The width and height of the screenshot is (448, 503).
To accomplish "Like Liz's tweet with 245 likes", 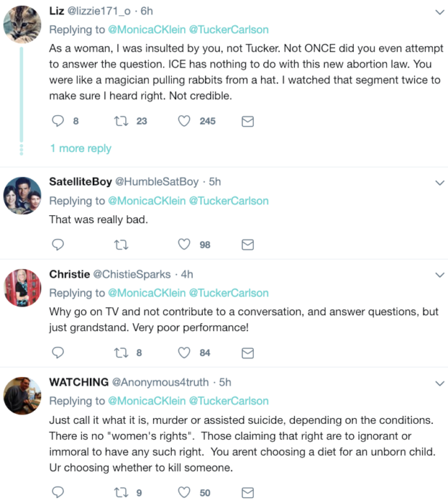I will [x=184, y=121].
